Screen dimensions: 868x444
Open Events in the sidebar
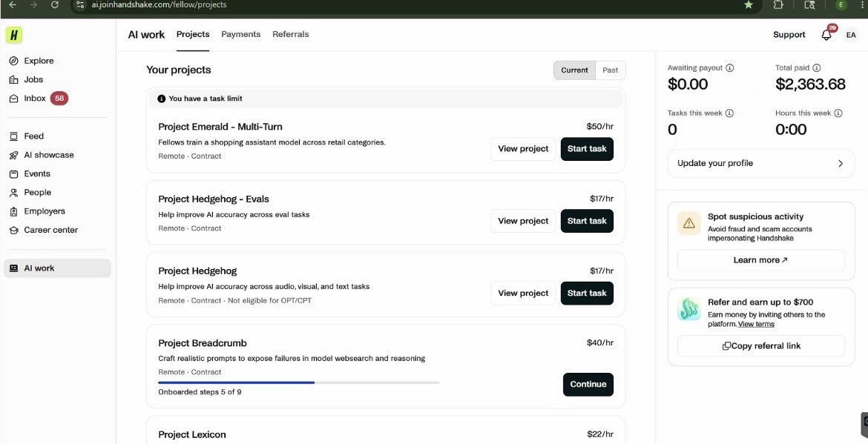point(30,173)
